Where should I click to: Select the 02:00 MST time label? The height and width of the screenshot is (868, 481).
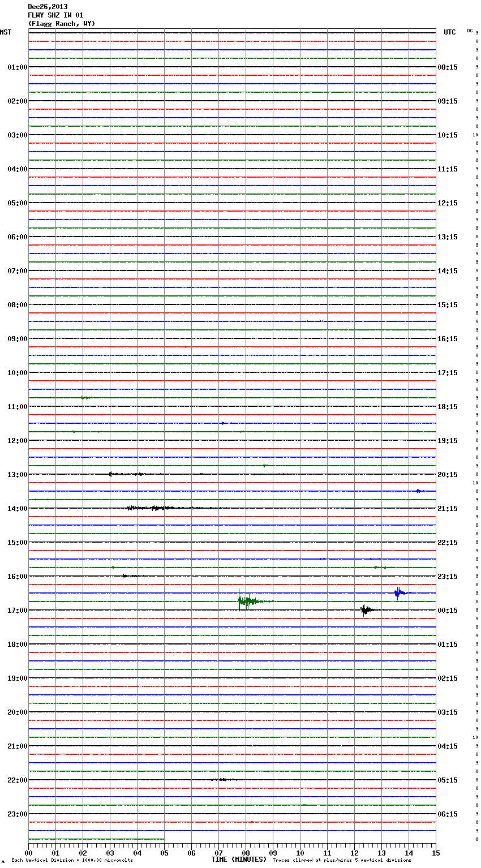pyautogui.click(x=17, y=101)
